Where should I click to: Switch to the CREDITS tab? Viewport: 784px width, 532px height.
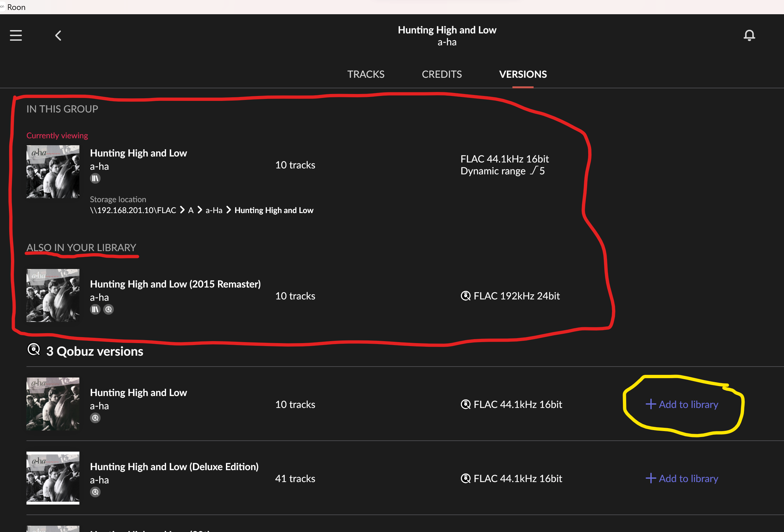442,74
